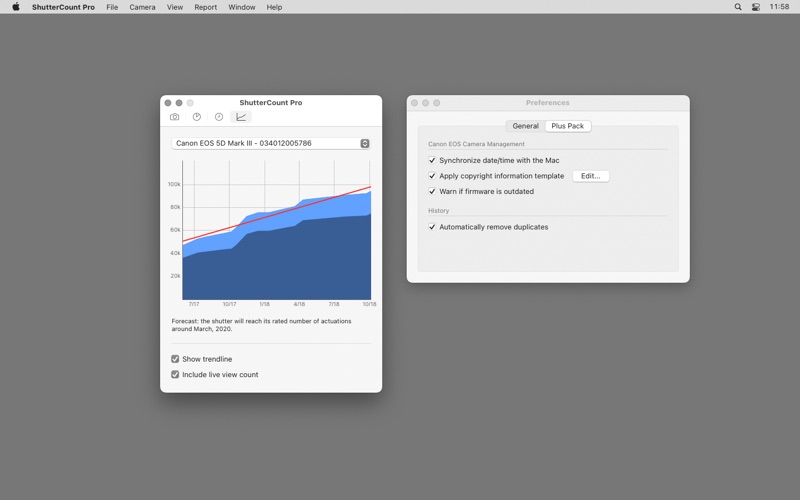Toggle the Show trendline checkbox

[x=175, y=359]
